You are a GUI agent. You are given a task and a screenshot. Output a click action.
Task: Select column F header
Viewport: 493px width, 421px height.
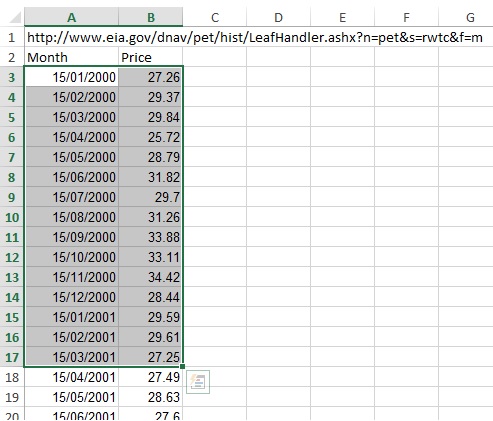pos(406,17)
